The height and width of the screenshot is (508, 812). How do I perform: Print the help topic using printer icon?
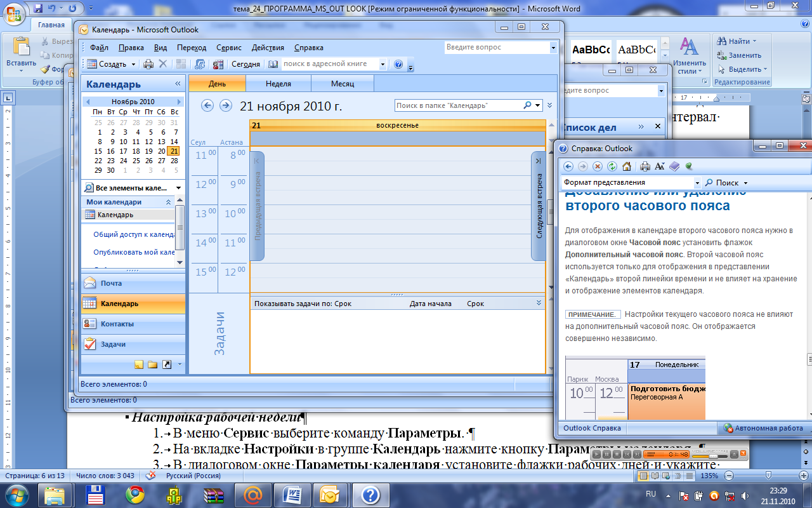click(x=645, y=166)
